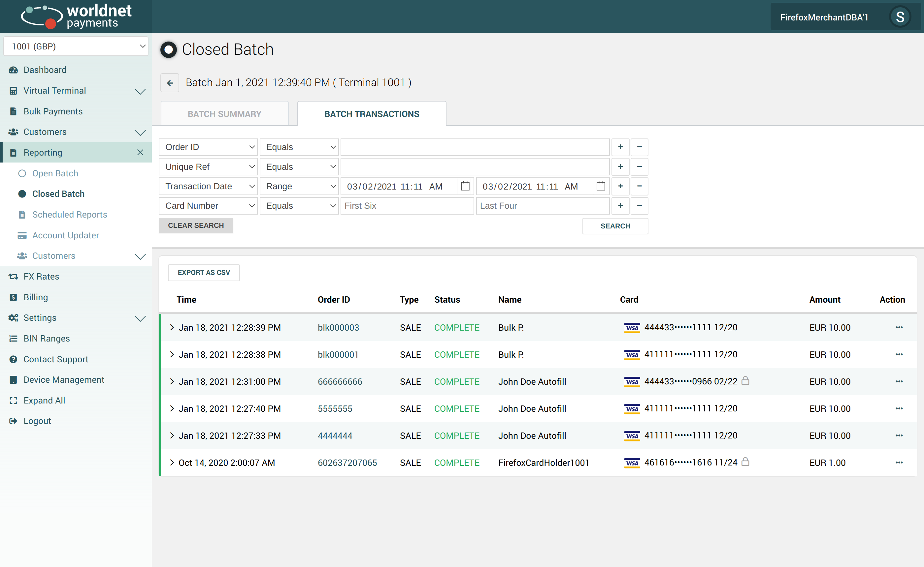The height and width of the screenshot is (567, 924).
Task: Click the back arrow beside batch title
Action: (x=170, y=83)
